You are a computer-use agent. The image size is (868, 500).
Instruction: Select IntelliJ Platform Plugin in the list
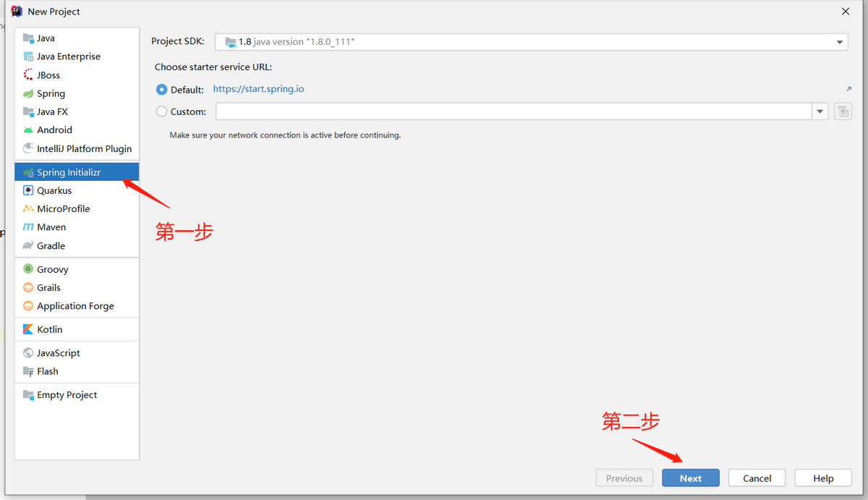[77, 148]
